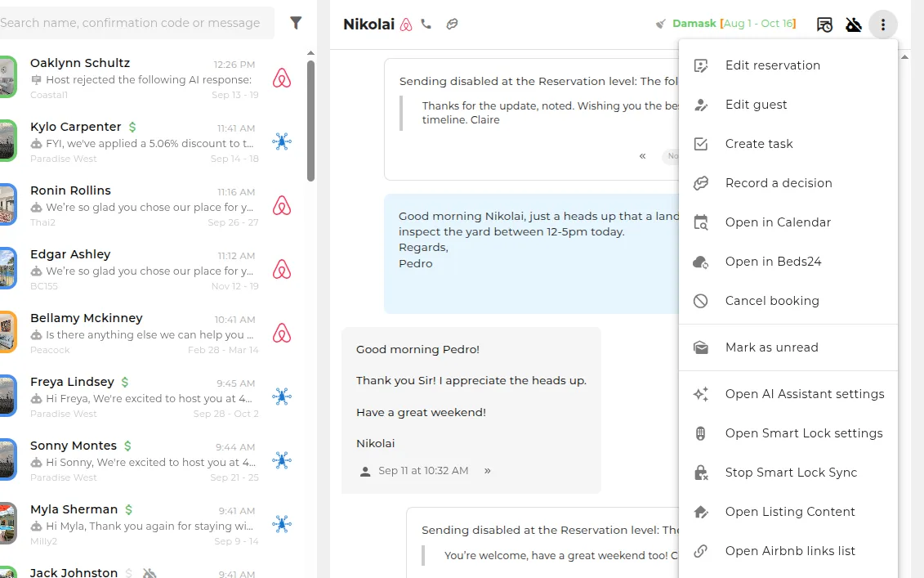Select Stop Smart Lock Sync
924x578 pixels.
click(x=788, y=473)
